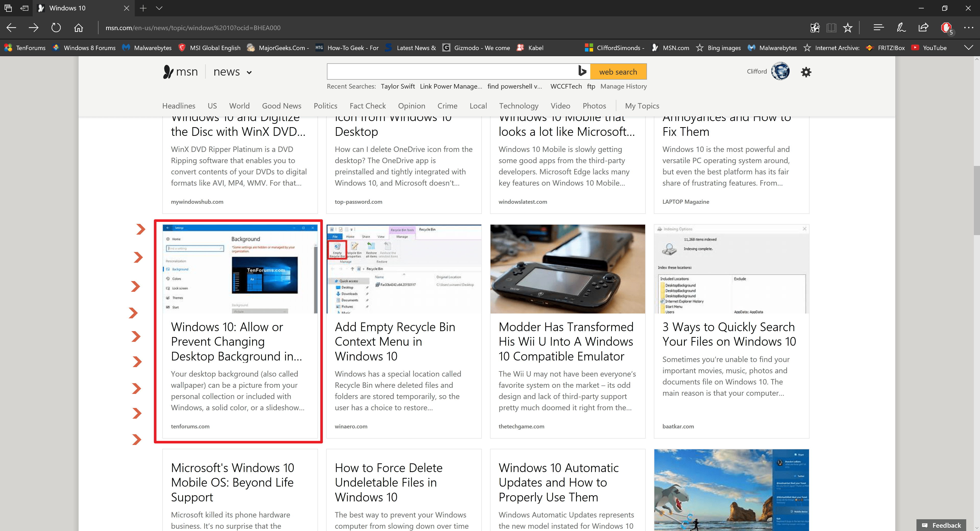The width and height of the screenshot is (980, 531).
Task: Click the tabs-you've-set-aside icon
Action: [x=8, y=8]
